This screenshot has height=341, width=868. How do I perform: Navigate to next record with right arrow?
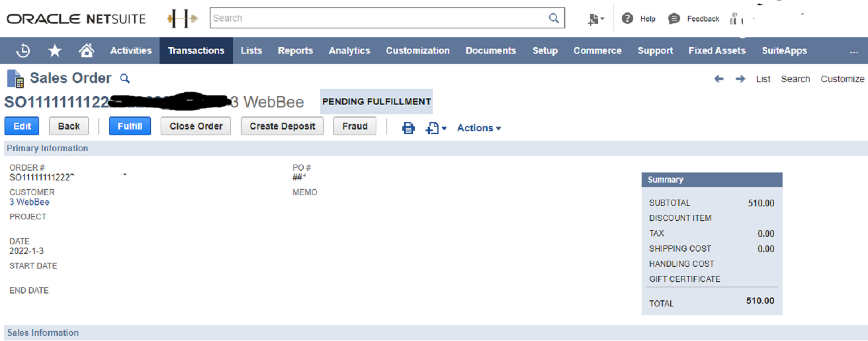point(740,79)
